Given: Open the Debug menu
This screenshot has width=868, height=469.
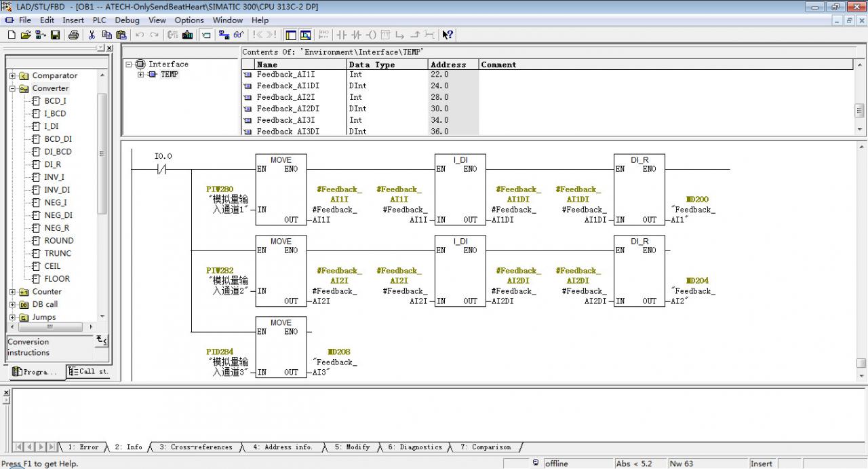Looking at the screenshot, I should (127, 20).
